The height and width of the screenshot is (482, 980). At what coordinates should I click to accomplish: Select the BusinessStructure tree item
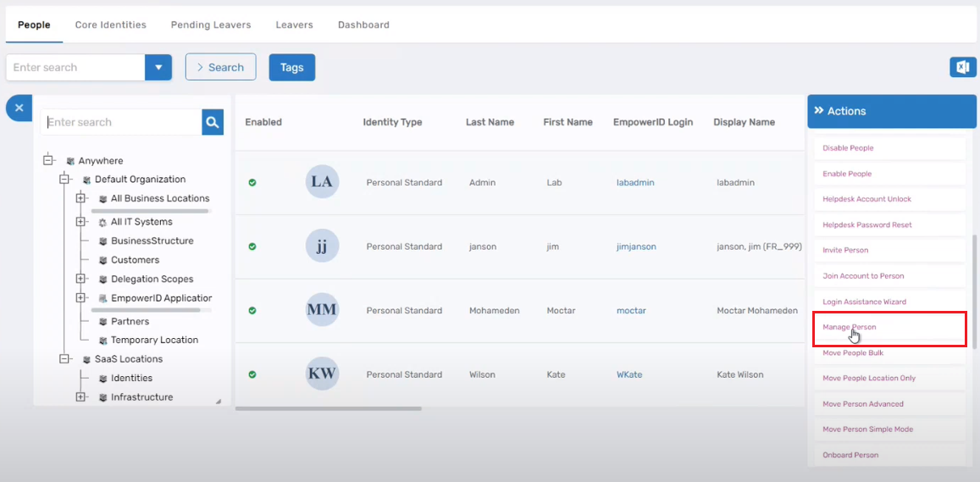[152, 241]
